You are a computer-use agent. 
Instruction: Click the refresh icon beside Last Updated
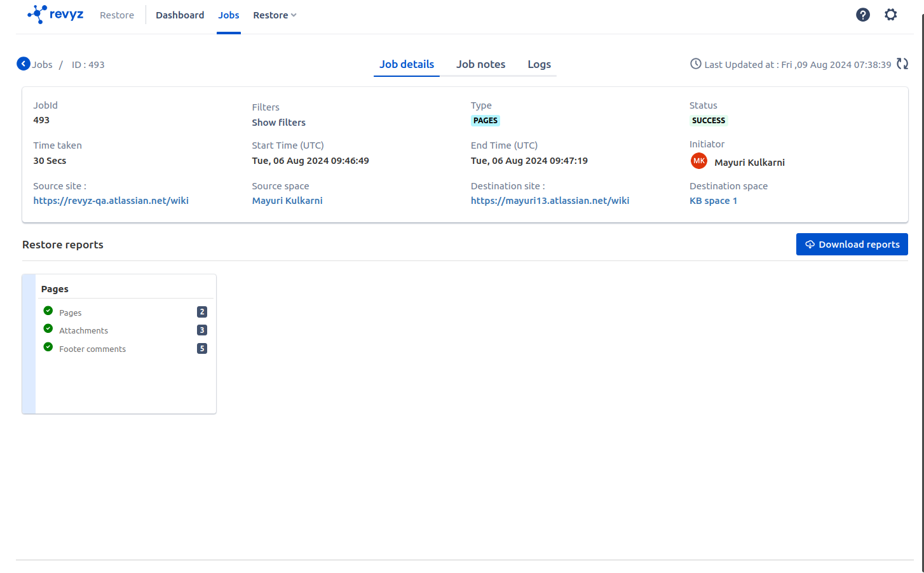902,64
